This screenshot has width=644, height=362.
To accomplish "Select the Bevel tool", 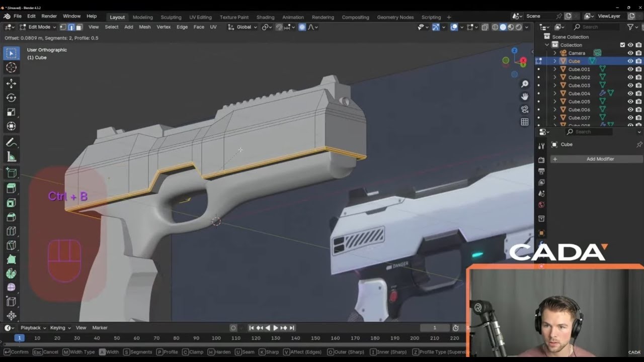I will pyautogui.click(x=11, y=217).
